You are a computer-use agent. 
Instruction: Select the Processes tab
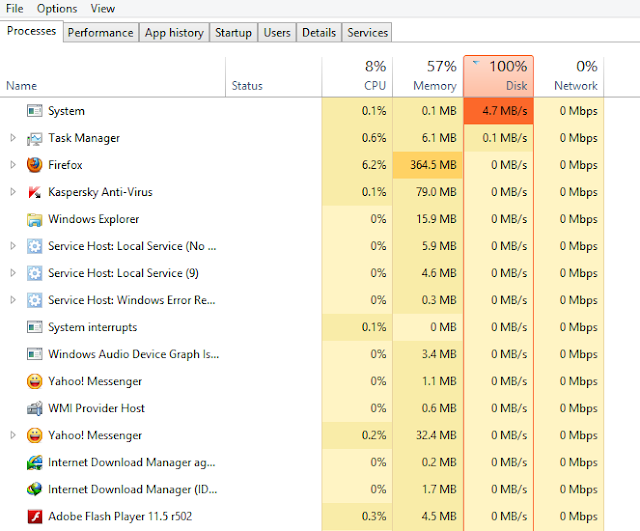[31, 31]
